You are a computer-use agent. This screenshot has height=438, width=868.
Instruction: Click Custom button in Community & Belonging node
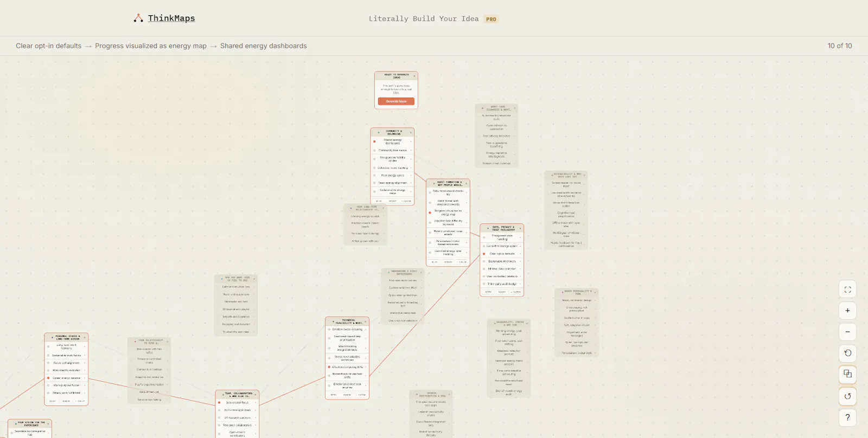[406, 201]
